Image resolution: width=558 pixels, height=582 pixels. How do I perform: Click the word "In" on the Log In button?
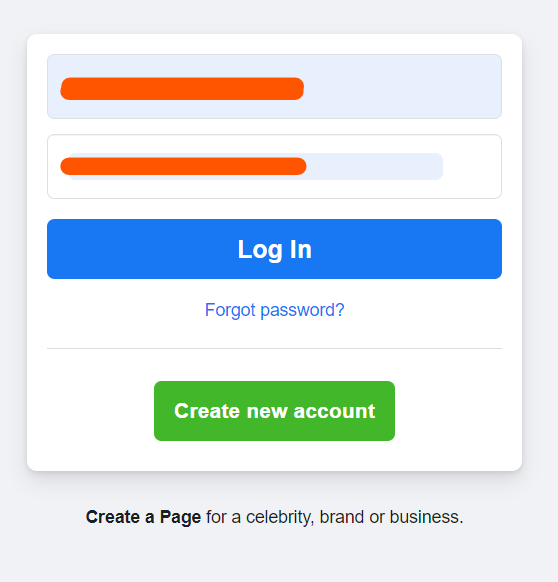coord(301,249)
